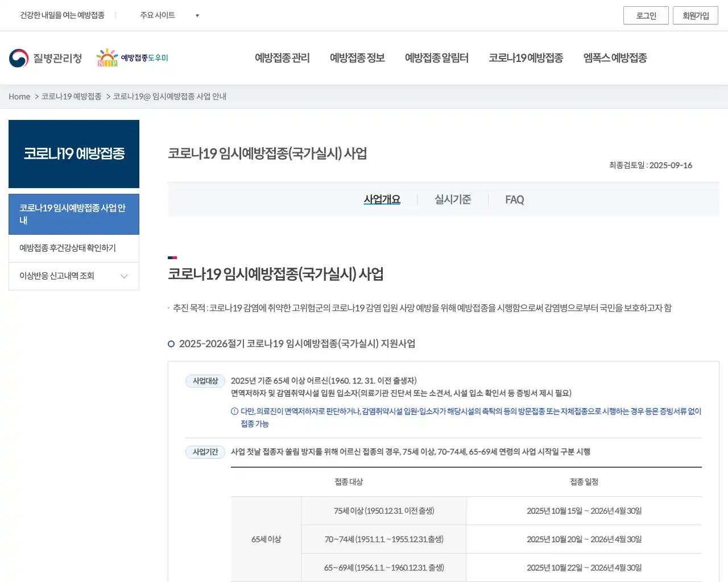Screen dimensions: 728x582
Task: Click the chevron next to 이상반응 신고내역 조회
Action: pyautogui.click(x=124, y=276)
